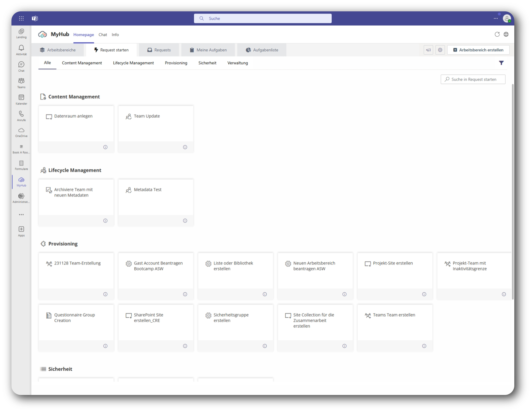This screenshot has height=412, width=532.
Task: Show info for Datenraum anlegen card
Action: click(105, 147)
